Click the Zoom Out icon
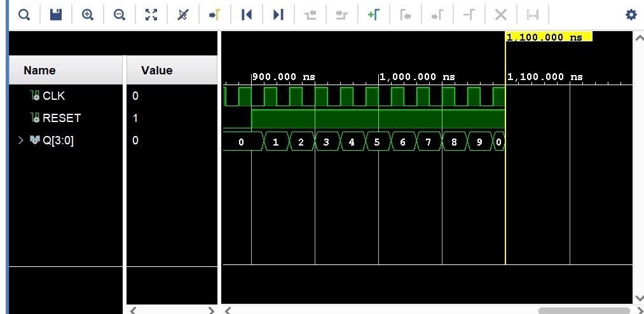 119,15
